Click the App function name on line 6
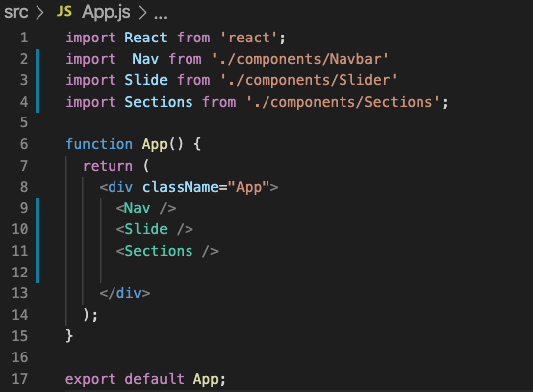533x392 pixels. point(154,144)
